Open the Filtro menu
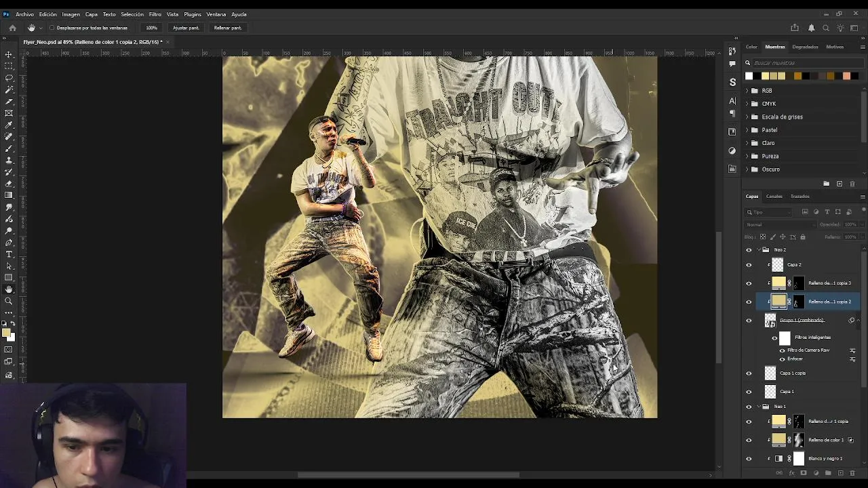Image resolution: width=868 pixels, height=488 pixels. (x=155, y=14)
